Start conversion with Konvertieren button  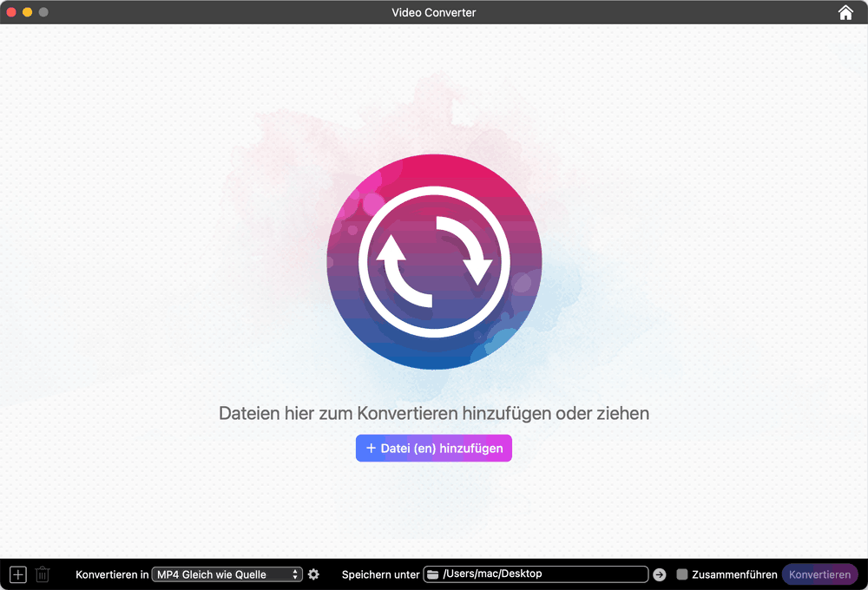click(x=819, y=574)
